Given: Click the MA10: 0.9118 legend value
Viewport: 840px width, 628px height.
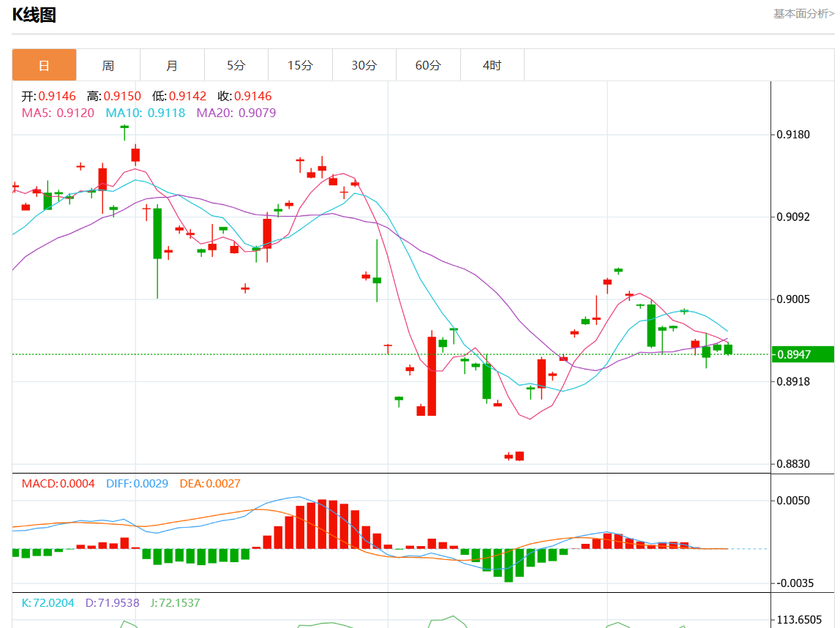Looking at the screenshot, I should click(145, 113).
